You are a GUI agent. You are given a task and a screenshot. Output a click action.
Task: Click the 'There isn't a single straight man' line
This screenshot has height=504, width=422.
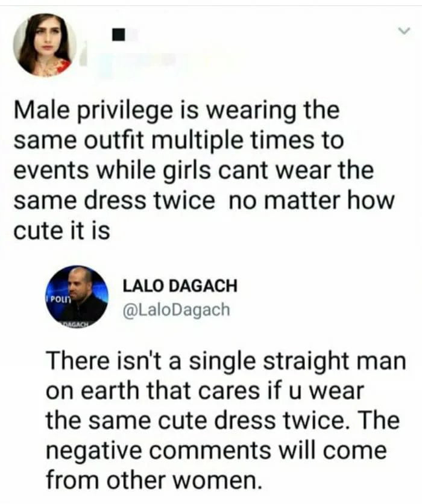pos(225,361)
